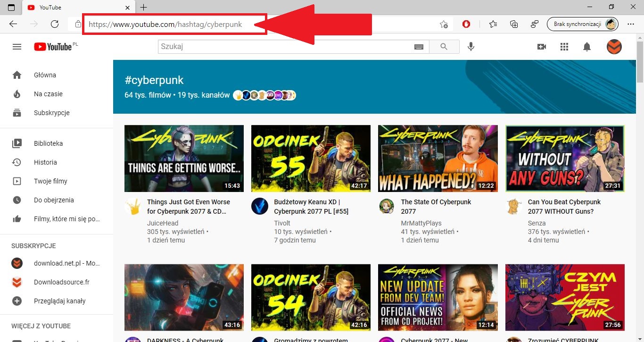Open the Without Any Guns? thumbnail

coord(565,158)
